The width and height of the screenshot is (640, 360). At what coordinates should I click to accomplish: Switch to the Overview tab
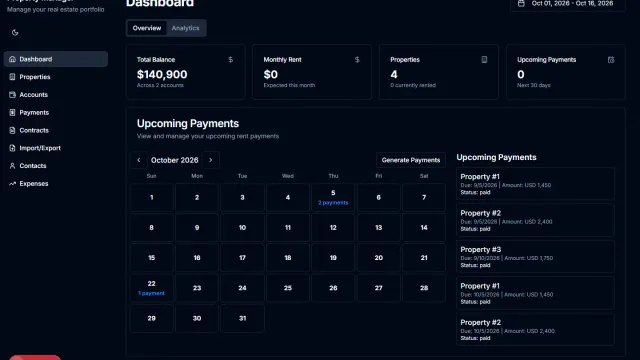click(x=147, y=28)
